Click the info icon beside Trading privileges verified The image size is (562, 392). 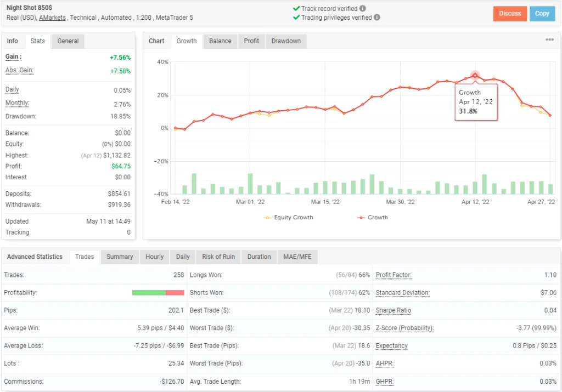click(x=377, y=17)
